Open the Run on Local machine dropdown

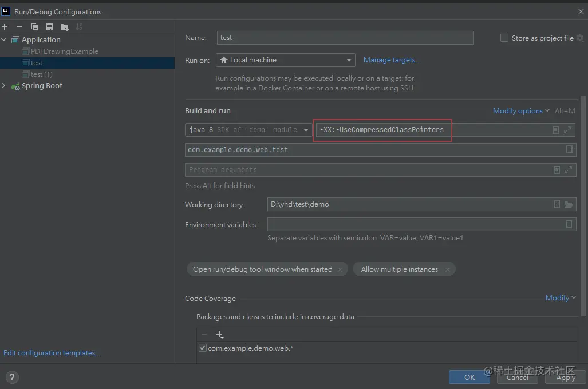285,60
